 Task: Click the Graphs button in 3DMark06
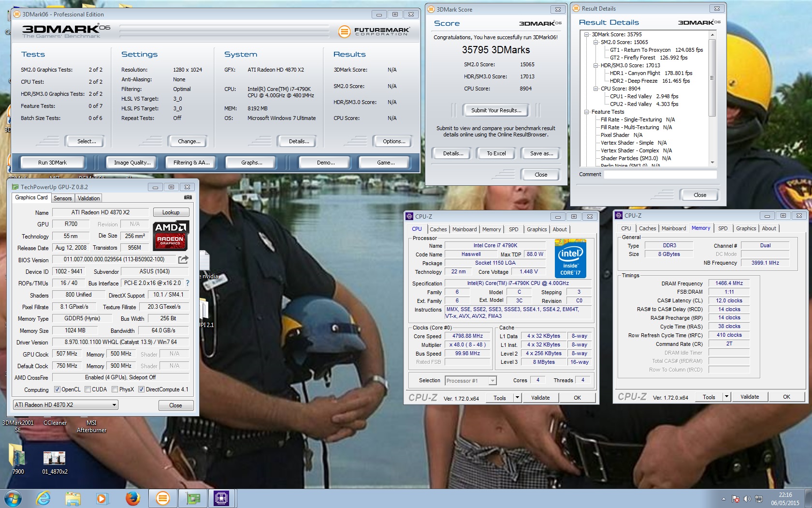click(x=251, y=163)
